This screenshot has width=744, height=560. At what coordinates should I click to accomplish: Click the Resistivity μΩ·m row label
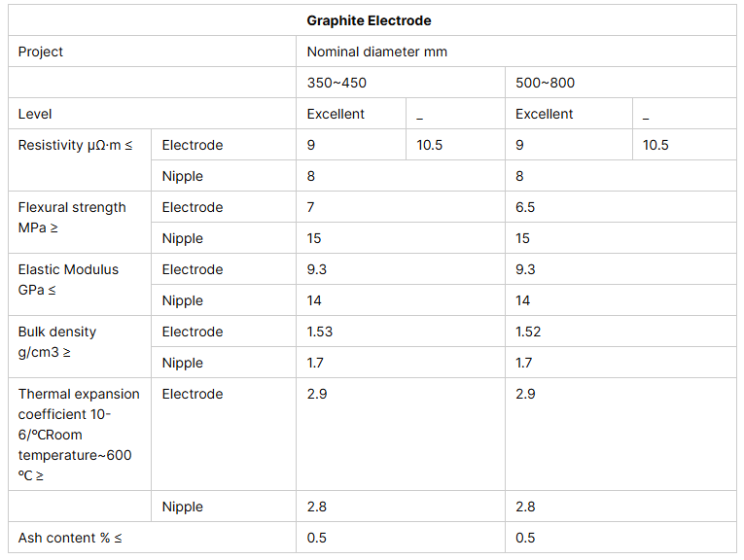(75, 145)
